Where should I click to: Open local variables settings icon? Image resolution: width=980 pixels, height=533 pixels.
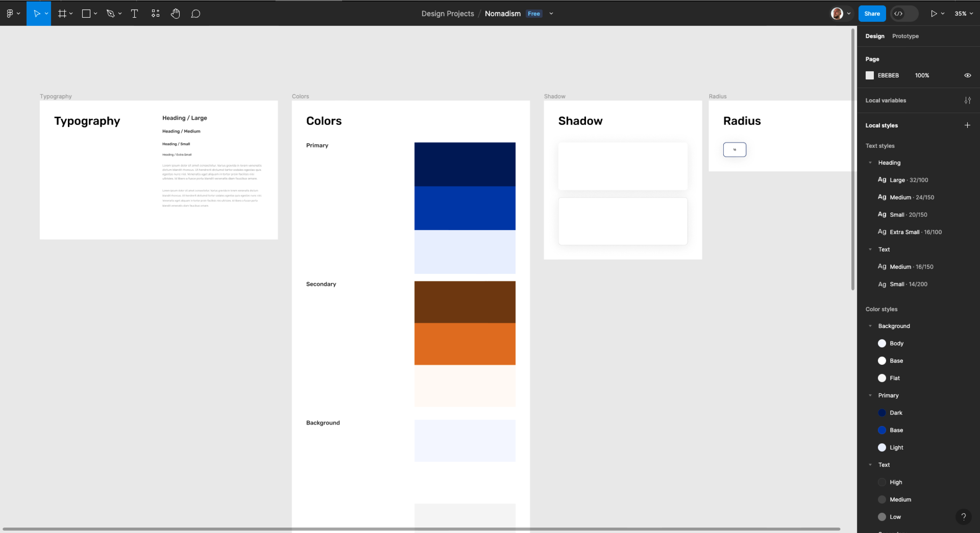pos(967,100)
